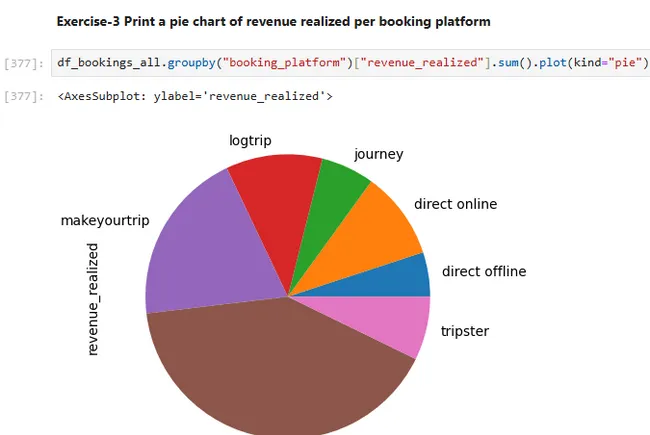Click the tripster pie label

point(465,331)
